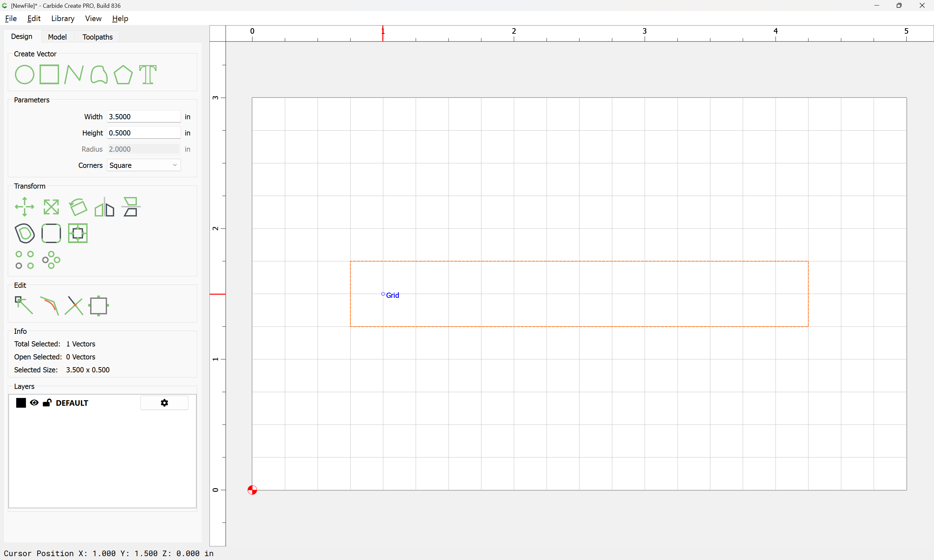Toggle visibility of DEFAULT layer
The image size is (934, 560).
(x=34, y=402)
